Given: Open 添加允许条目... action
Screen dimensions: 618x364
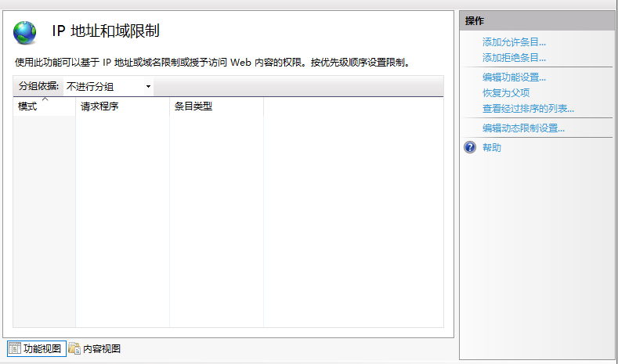Looking at the screenshot, I should pyautogui.click(x=514, y=42).
